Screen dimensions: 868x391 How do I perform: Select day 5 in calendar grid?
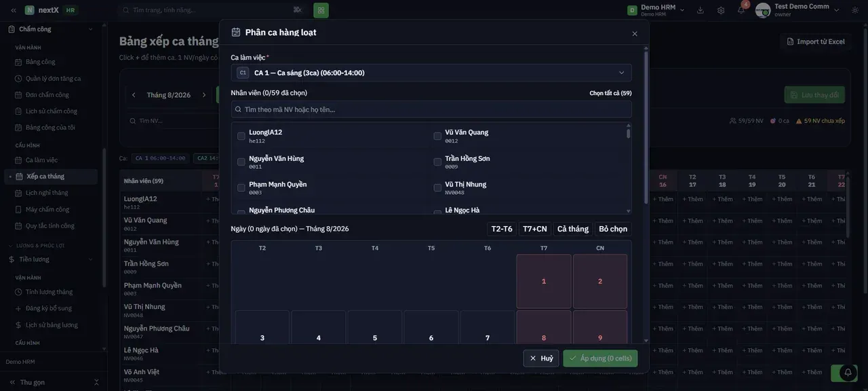pos(375,337)
